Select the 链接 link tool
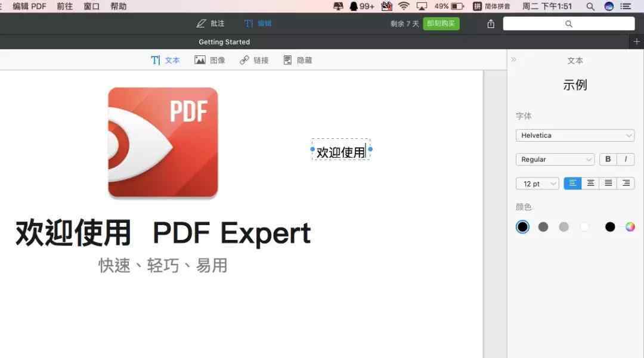The image size is (644, 358). [254, 60]
